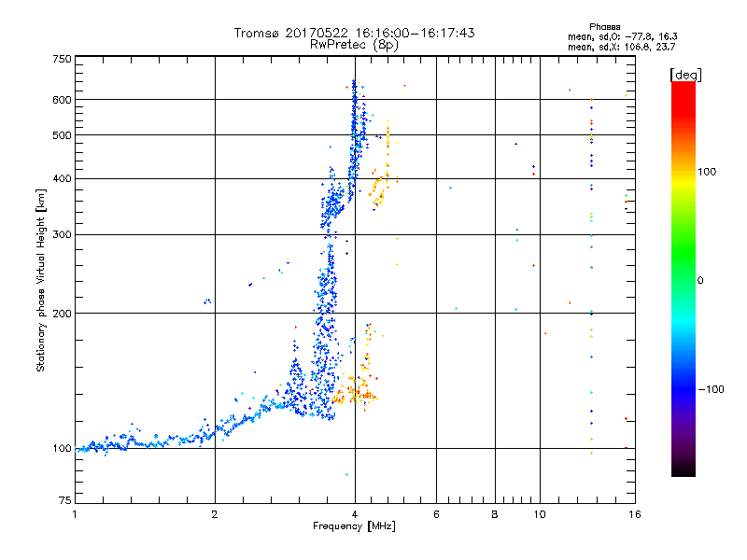Click the x-axis label '6'

click(x=436, y=514)
